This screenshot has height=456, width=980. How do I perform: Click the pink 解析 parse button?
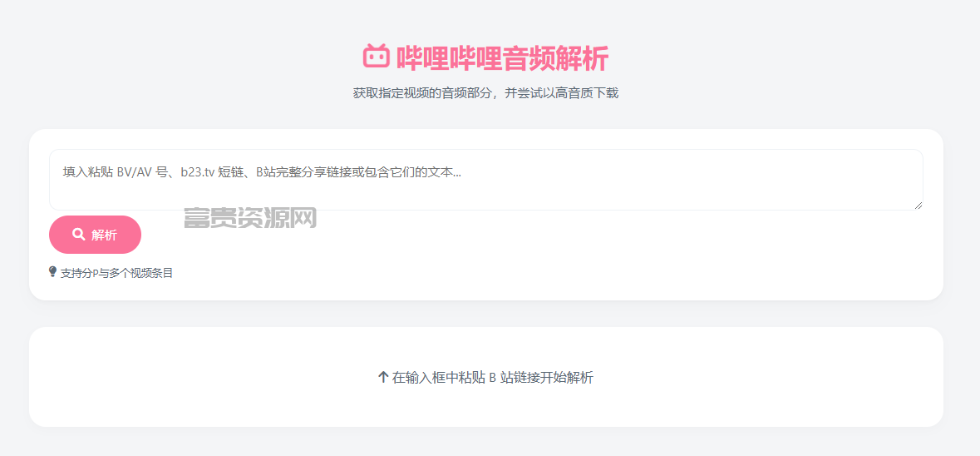(x=95, y=235)
